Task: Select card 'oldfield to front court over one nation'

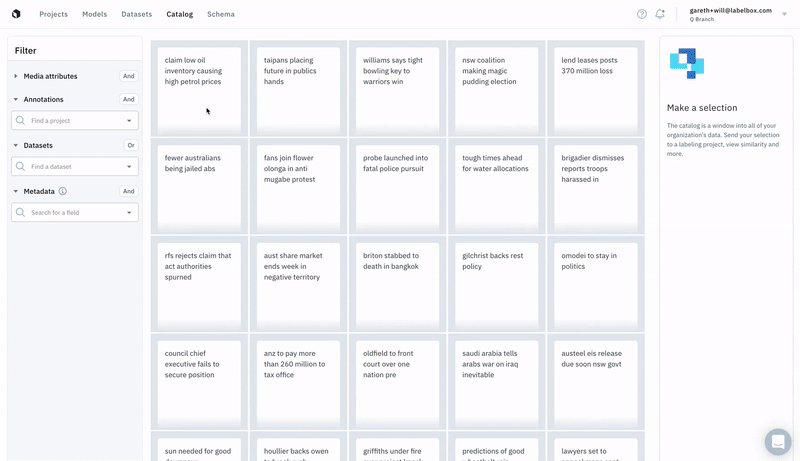Action: [397, 382]
